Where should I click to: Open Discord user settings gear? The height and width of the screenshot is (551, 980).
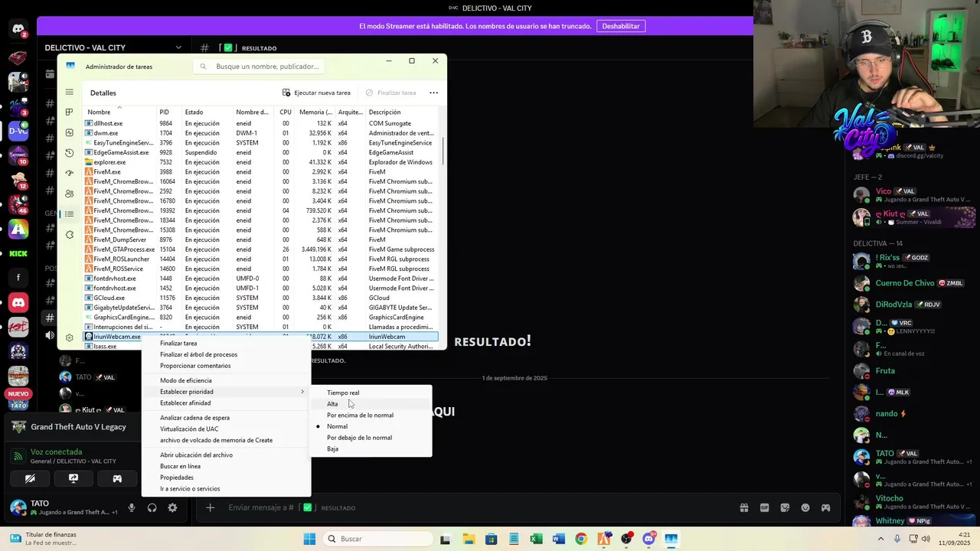[172, 507]
